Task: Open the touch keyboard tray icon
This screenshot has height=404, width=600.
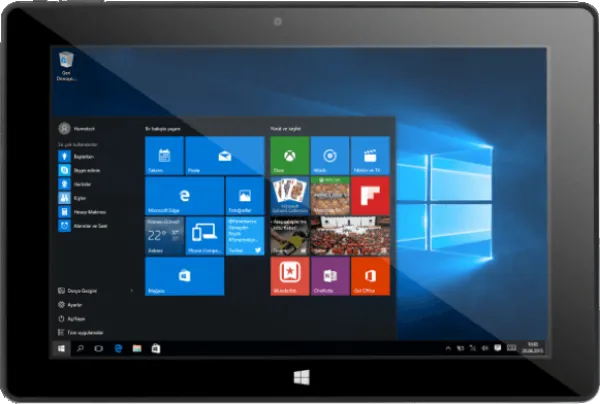Action: pyautogui.click(x=512, y=348)
